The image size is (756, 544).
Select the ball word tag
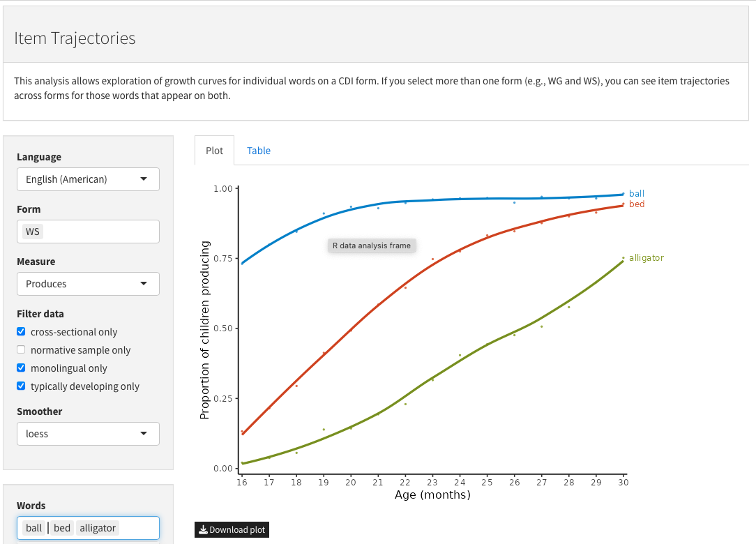[34, 528]
